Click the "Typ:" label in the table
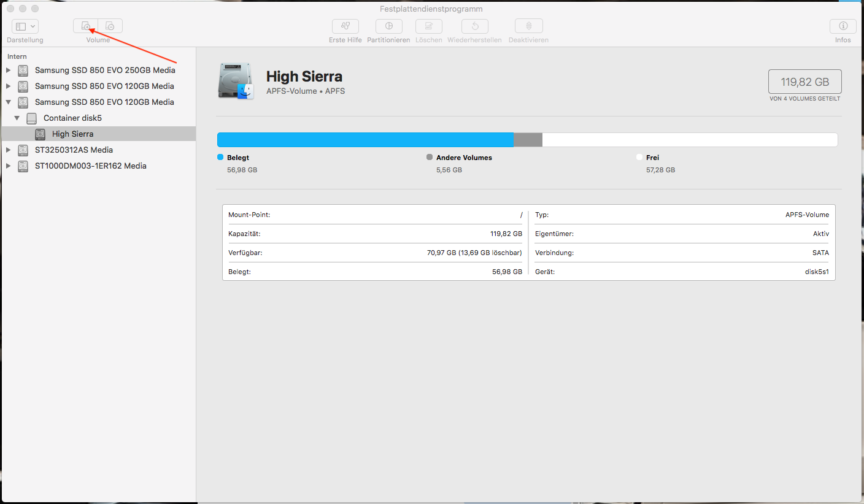 (x=542, y=215)
